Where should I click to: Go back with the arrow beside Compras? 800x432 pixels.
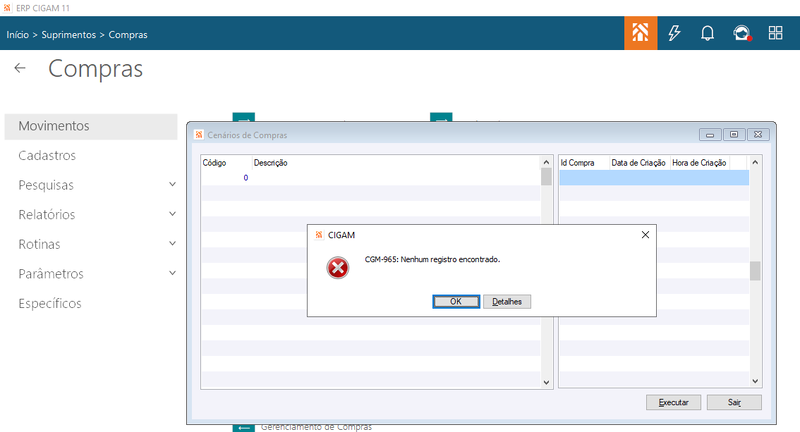[x=20, y=68]
